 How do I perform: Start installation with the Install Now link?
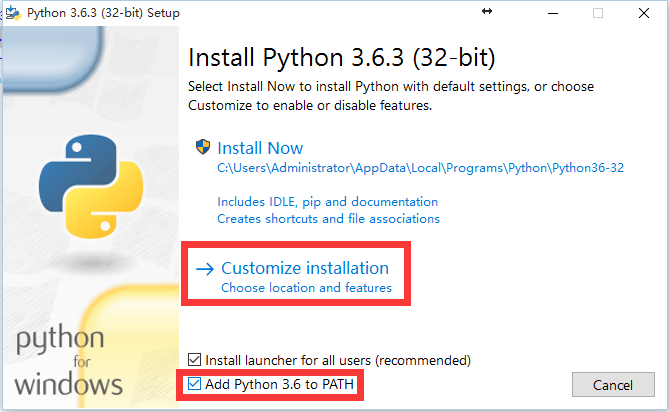coord(259,147)
